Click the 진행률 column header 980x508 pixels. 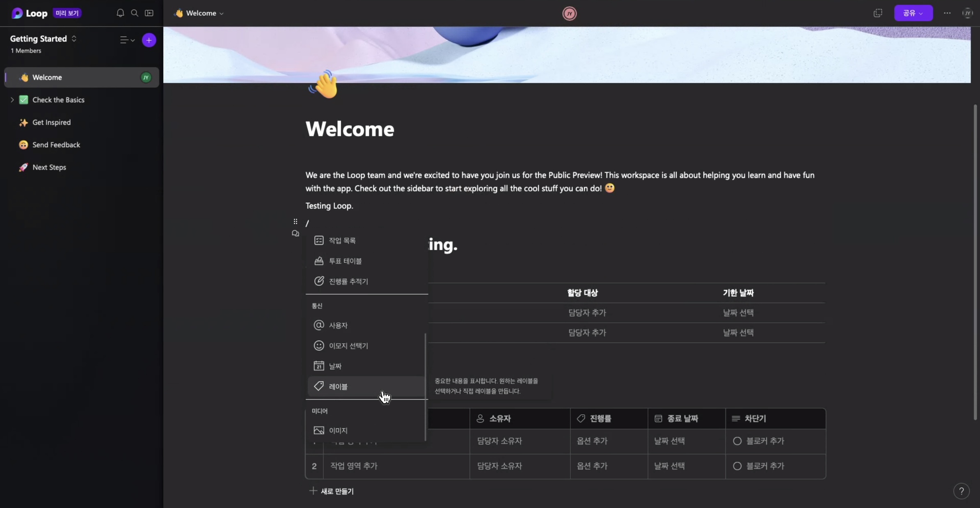click(x=609, y=418)
